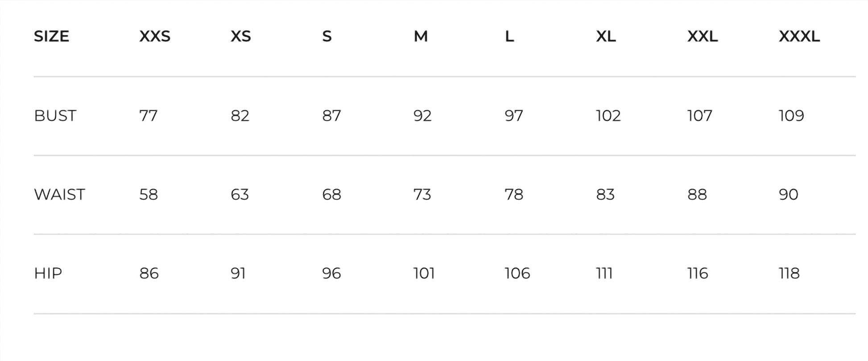The image size is (868, 361).
Task: Select the XXXL size header
Action: (x=799, y=36)
